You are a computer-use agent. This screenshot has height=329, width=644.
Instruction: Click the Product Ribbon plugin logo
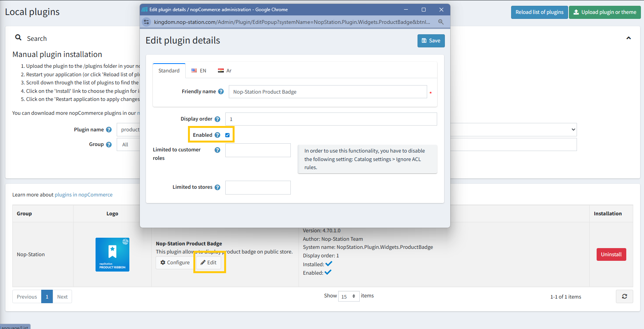pos(112,255)
